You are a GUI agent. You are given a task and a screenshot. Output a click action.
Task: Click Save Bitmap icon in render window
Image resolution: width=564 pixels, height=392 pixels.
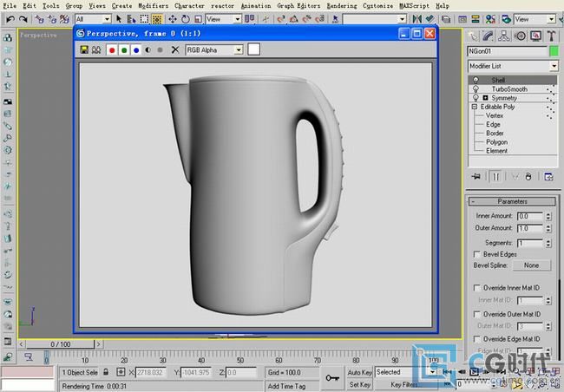[84, 50]
